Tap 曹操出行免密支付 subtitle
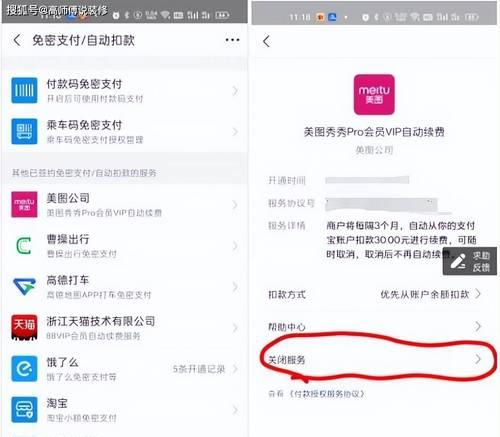Screen dimensions: 500x437 82,254
